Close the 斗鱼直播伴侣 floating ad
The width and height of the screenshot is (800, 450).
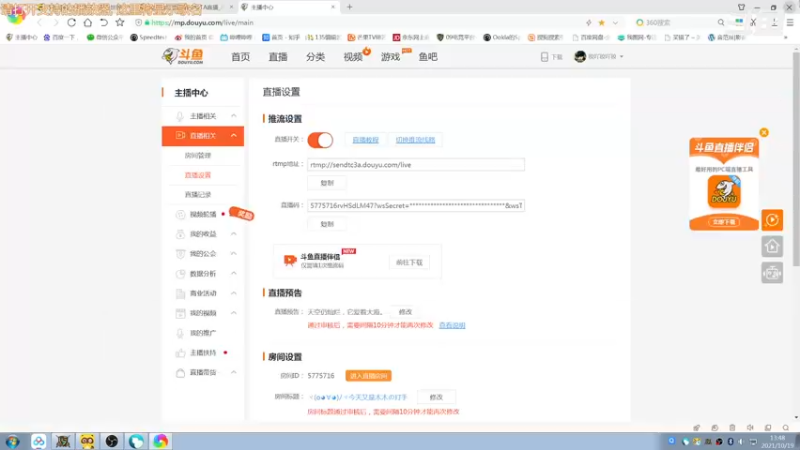764,133
